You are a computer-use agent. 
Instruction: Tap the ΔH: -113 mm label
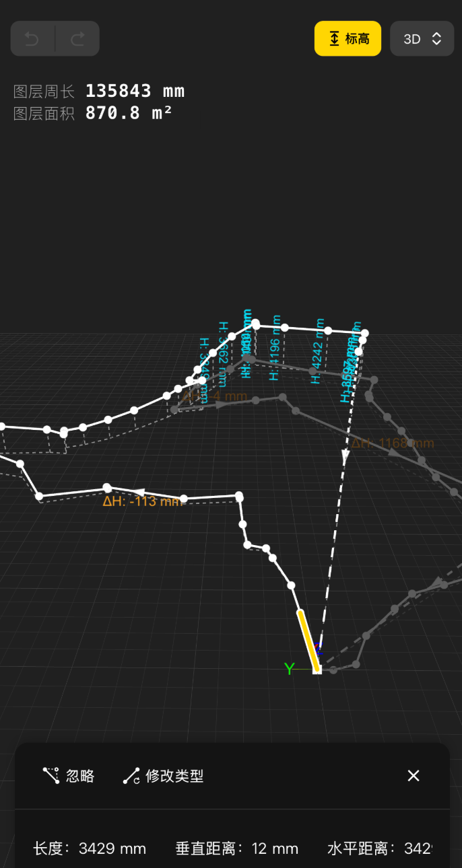pyautogui.click(x=142, y=501)
